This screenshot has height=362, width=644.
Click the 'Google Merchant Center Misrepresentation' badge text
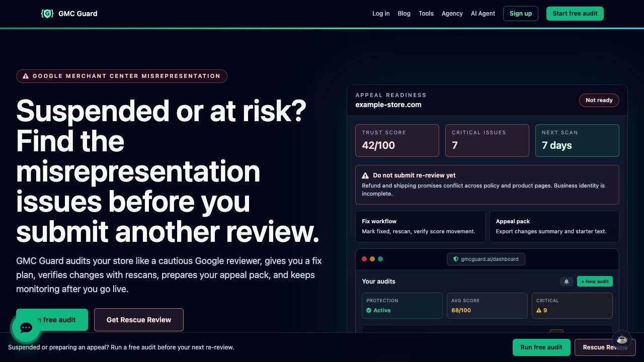pyautogui.click(x=126, y=76)
